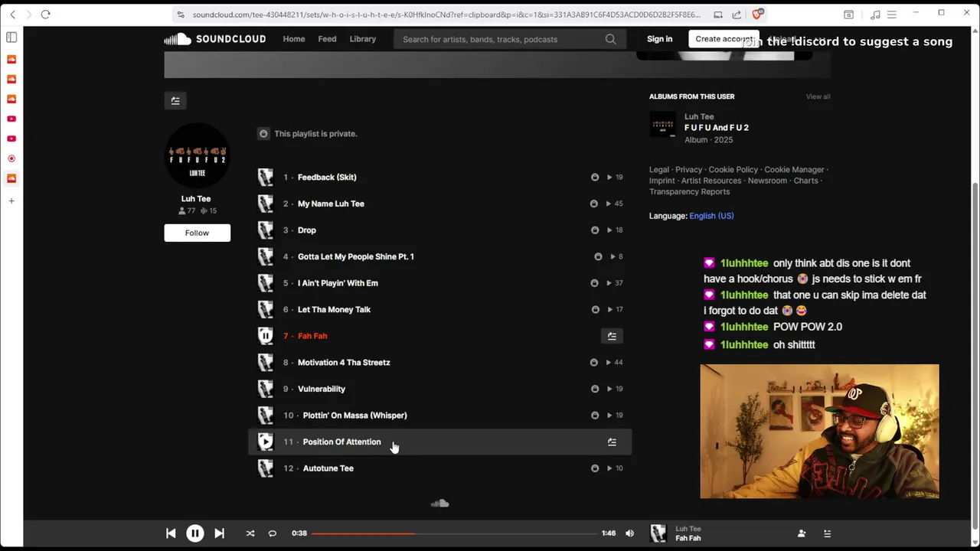
Task: Go to the previous track
Action: click(171, 533)
